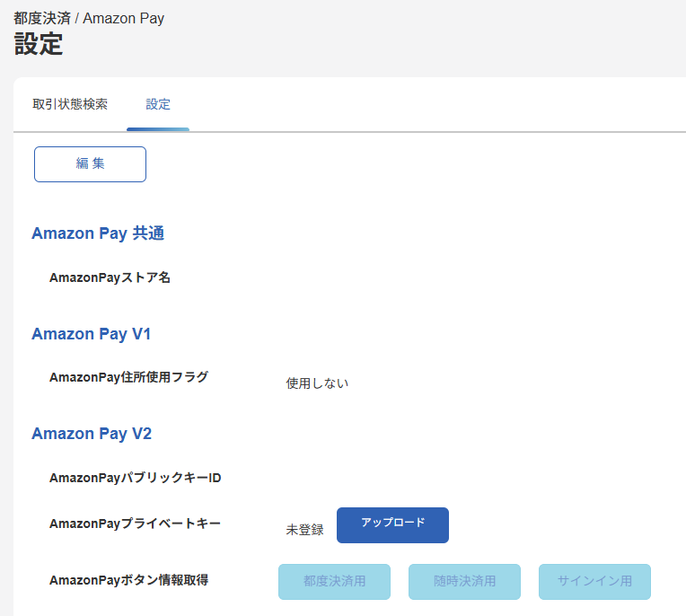Click the AmazonPayボタン情報取得 label

click(128, 580)
